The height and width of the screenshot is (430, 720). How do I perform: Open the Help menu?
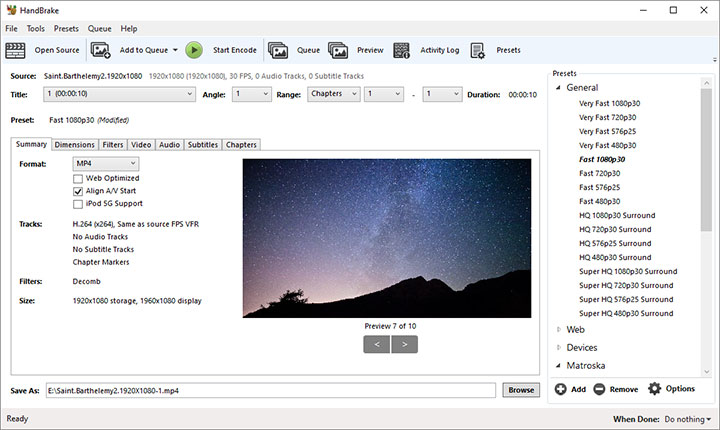(129, 28)
